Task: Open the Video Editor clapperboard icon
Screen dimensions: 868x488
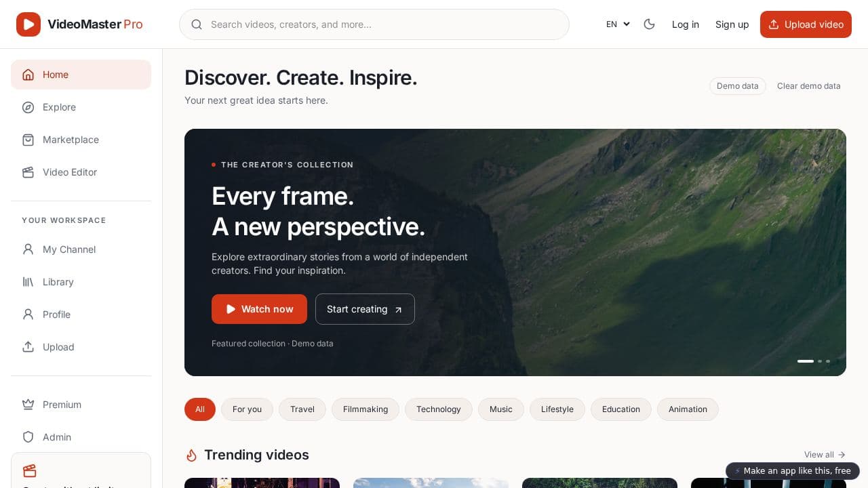Action: tap(28, 172)
